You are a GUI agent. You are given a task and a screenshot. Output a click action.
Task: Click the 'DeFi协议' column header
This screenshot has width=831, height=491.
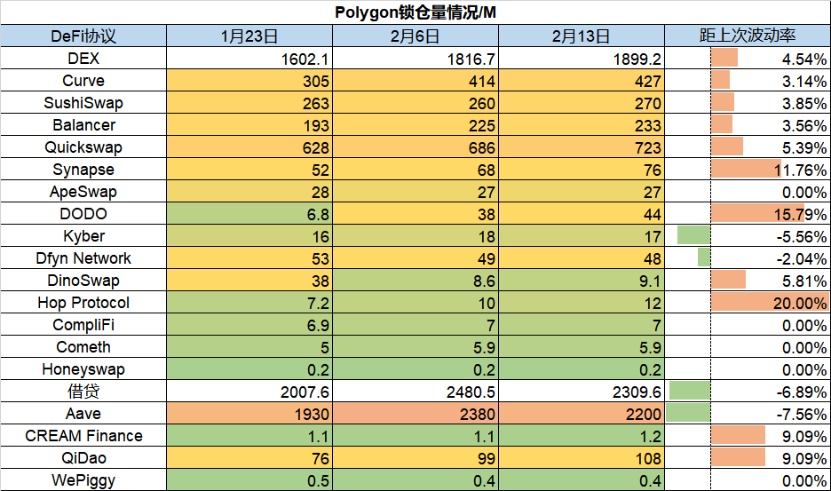[83, 36]
